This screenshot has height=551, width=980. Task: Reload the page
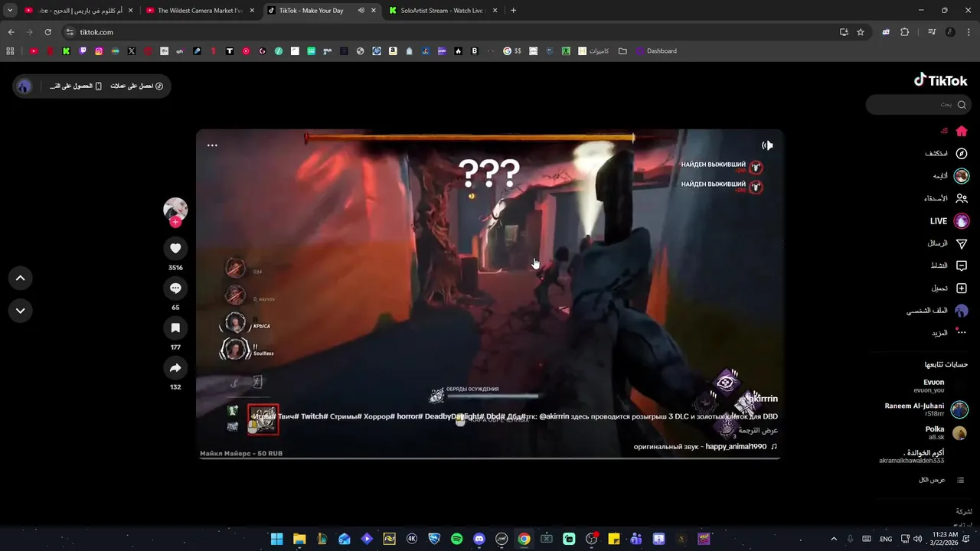[47, 32]
